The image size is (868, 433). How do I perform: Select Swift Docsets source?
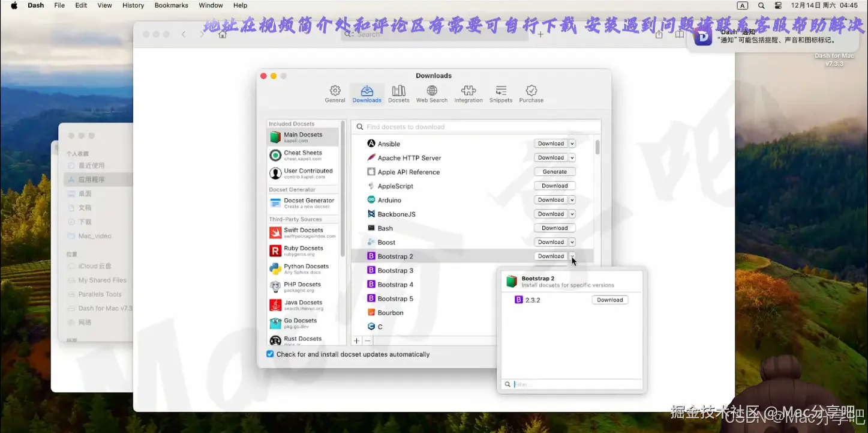(303, 232)
